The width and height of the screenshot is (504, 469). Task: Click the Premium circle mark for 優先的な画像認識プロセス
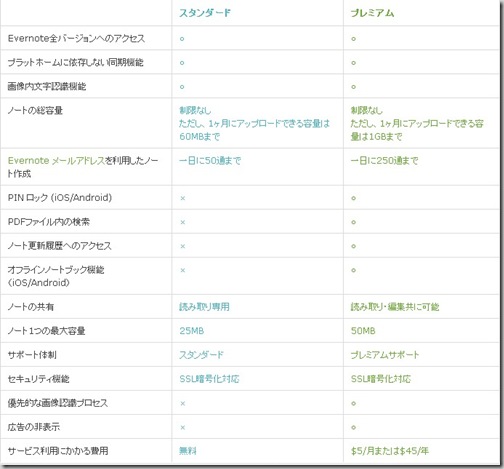tap(354, 403)
